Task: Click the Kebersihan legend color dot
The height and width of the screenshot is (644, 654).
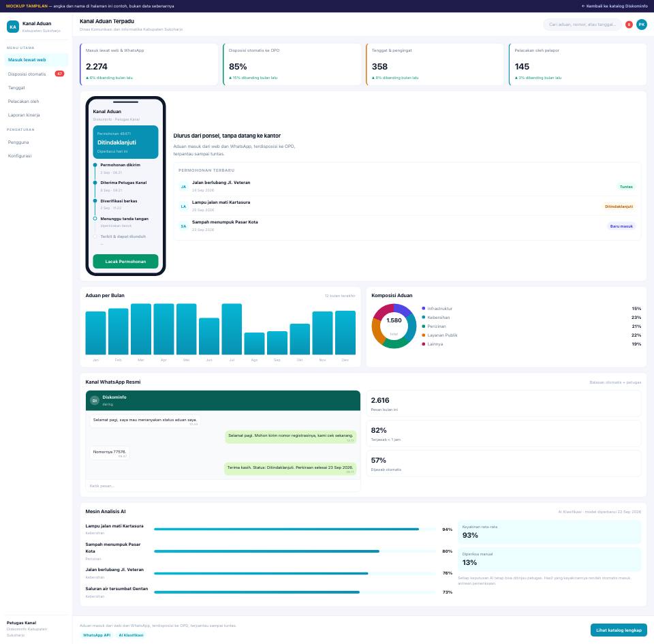Action: click(x=423, y=318)
